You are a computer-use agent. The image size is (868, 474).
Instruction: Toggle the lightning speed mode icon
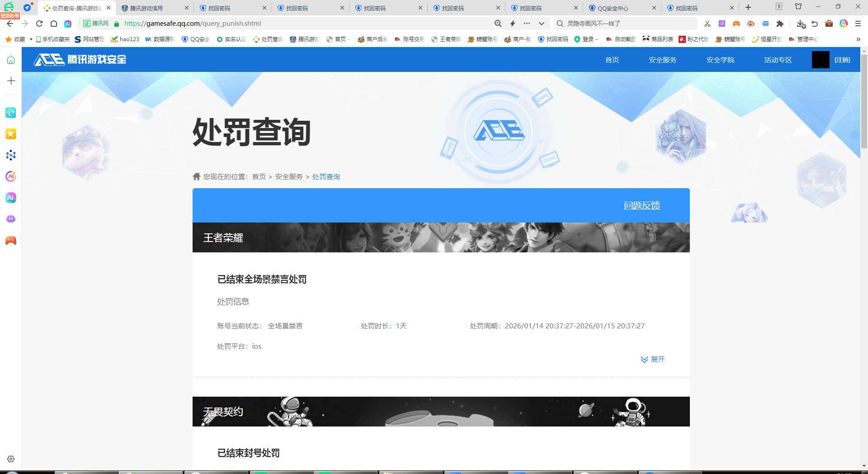tap(513, 24)
